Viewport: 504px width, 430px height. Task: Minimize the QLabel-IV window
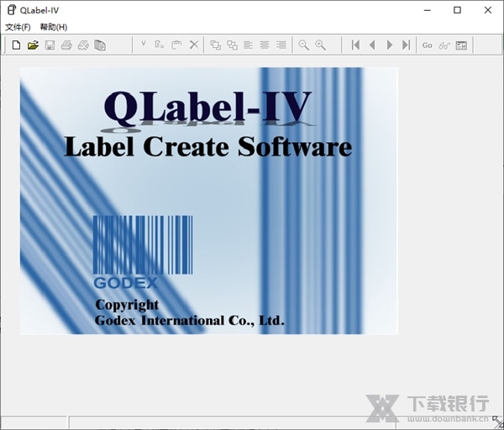[428, 10]
